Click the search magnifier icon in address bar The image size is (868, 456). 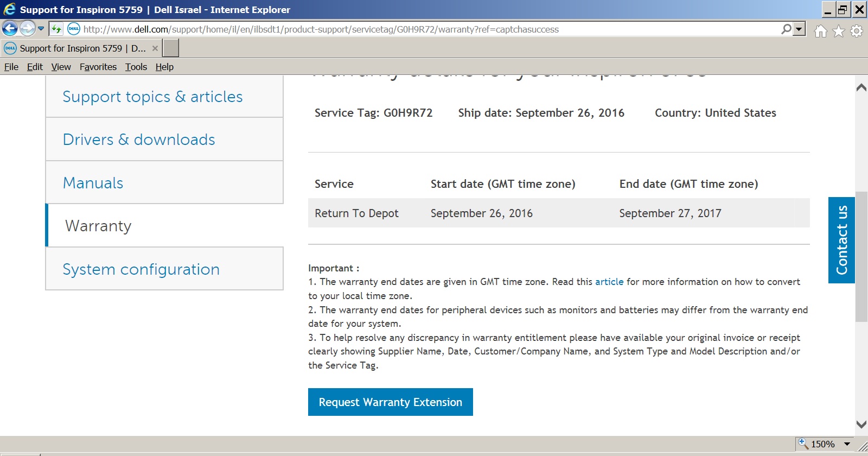coord(786,29)
